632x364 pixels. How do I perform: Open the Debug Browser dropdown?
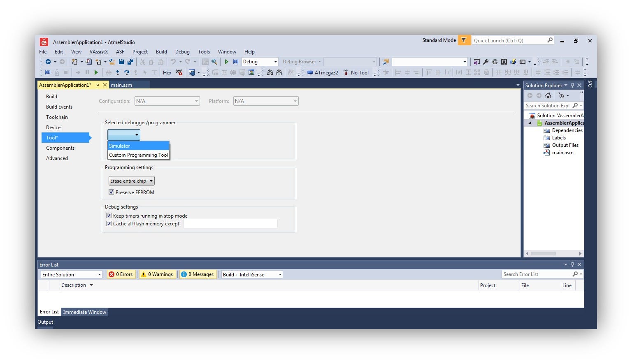click(302, 62)
